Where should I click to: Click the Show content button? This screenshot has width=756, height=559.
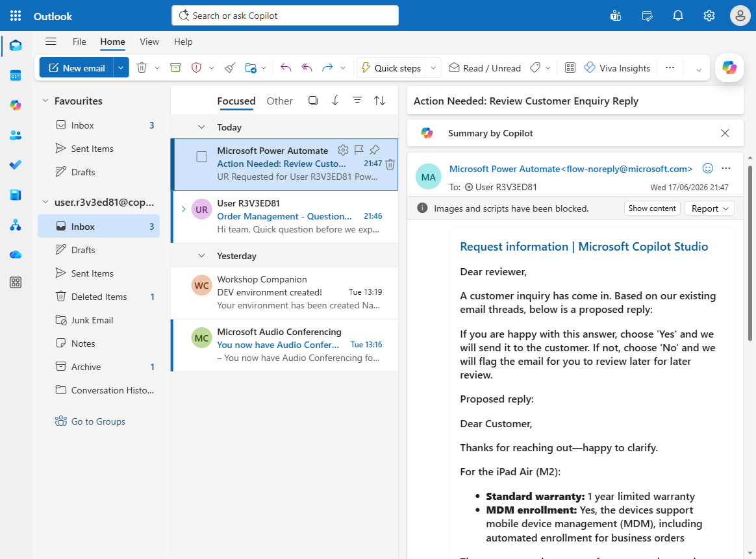652,208
